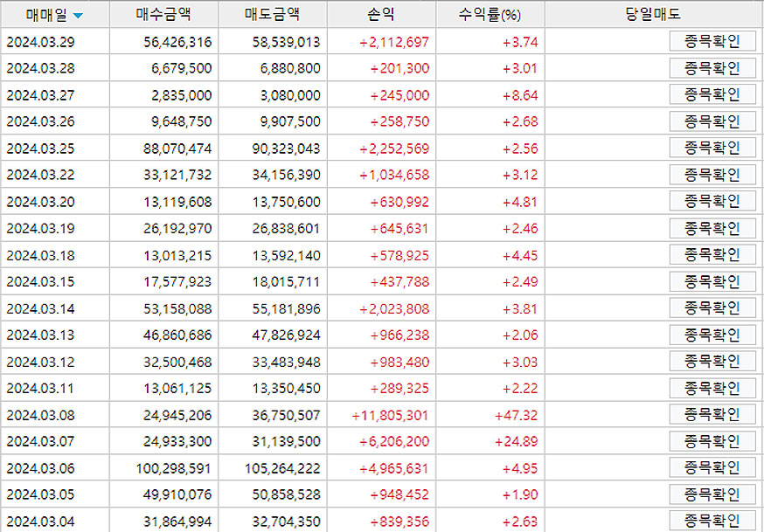Open 종목확인 for 2024.03.22
The width and height of the screenshot is (764, 532).
point(712,174)
